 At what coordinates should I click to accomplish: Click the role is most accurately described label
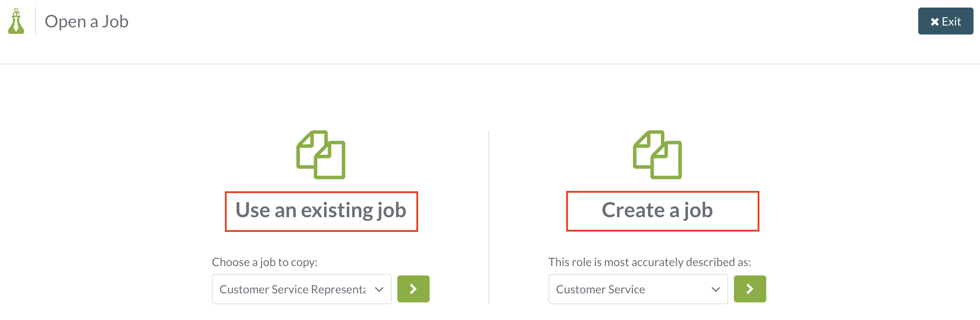650,262
